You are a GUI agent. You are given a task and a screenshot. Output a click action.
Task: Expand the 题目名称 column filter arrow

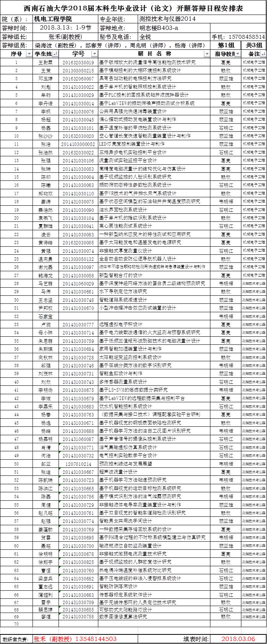207,54
